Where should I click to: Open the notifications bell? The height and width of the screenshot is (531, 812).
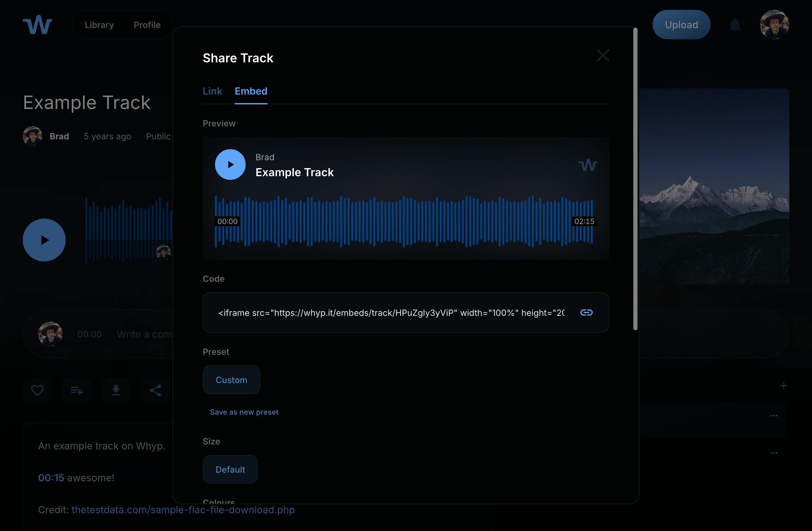click(x=735, y=25)
